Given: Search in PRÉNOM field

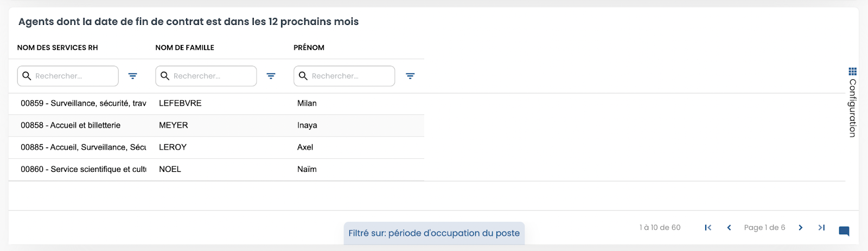Looking at the screenshot, I should tap(344, 76).
